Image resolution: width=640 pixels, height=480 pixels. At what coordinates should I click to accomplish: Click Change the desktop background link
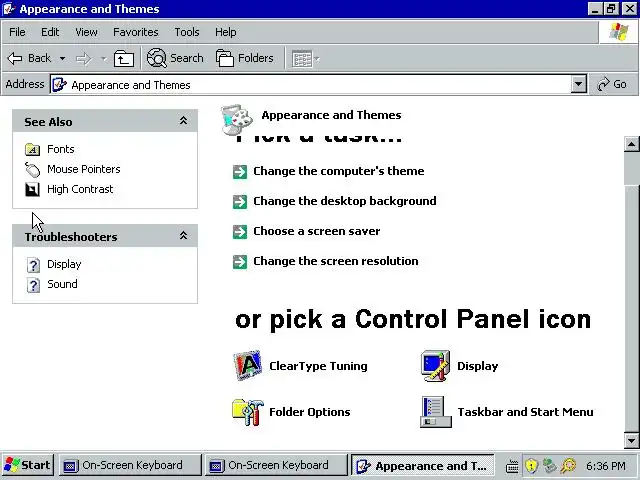pos(344,201)
